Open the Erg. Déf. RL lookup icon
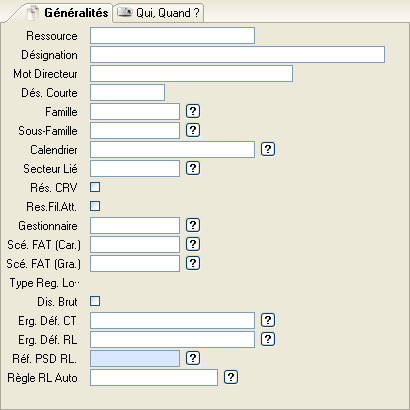Screen dimensions: 410x410 click(268, 339)
